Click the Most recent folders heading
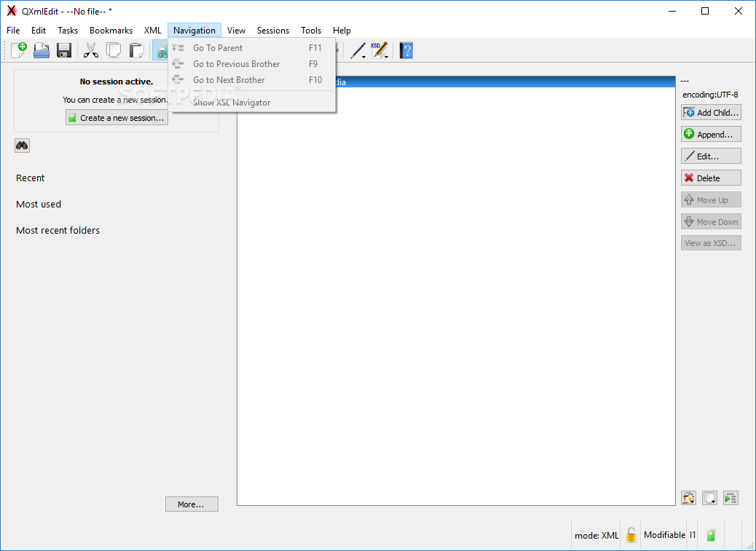Screen dimensions: 756x551 click(x=58, y=230)
